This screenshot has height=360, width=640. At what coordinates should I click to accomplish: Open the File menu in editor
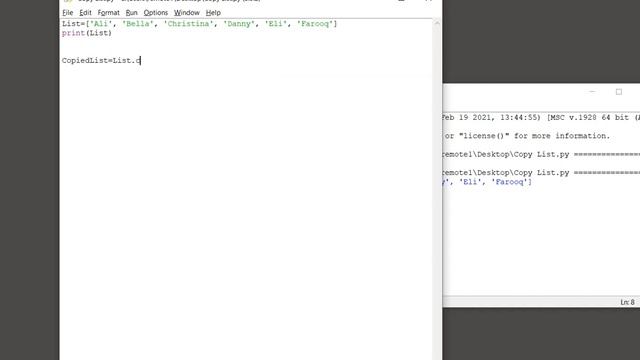tap(67, 13)
